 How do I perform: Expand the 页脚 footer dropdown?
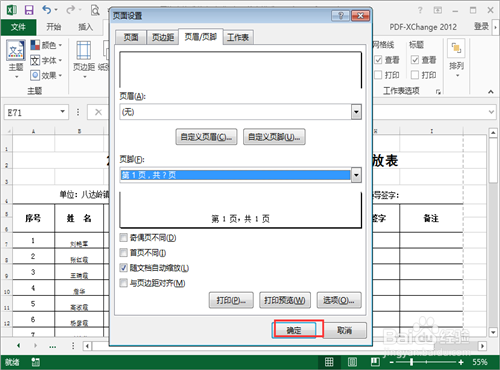(356, 175)
